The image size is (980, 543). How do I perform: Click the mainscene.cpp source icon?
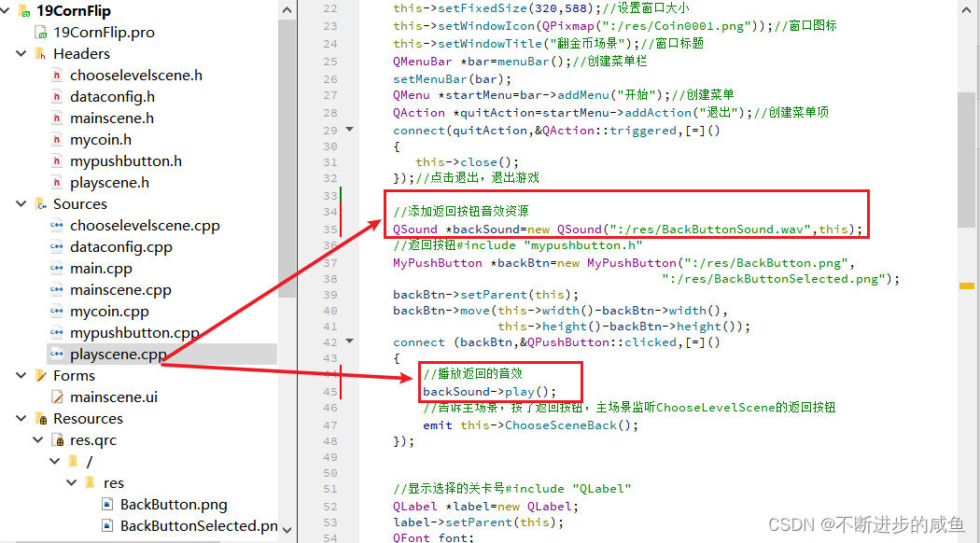point(57,289)
